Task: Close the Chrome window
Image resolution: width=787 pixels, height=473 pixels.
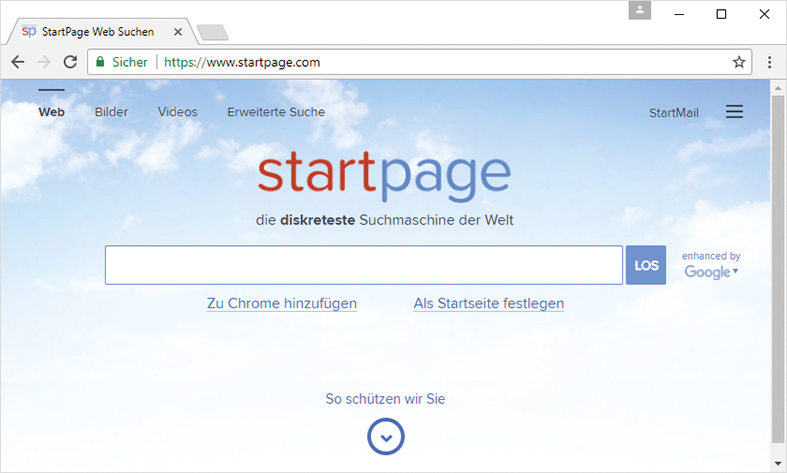Action: click(764, 14)
